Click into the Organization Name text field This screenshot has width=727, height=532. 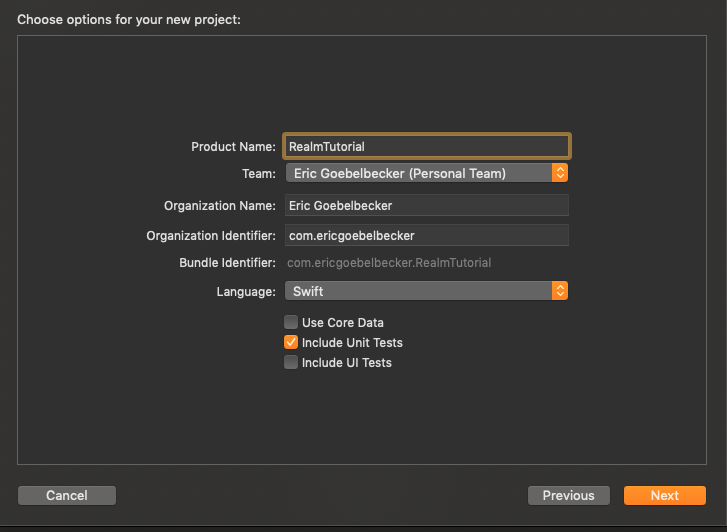point(427,205)
